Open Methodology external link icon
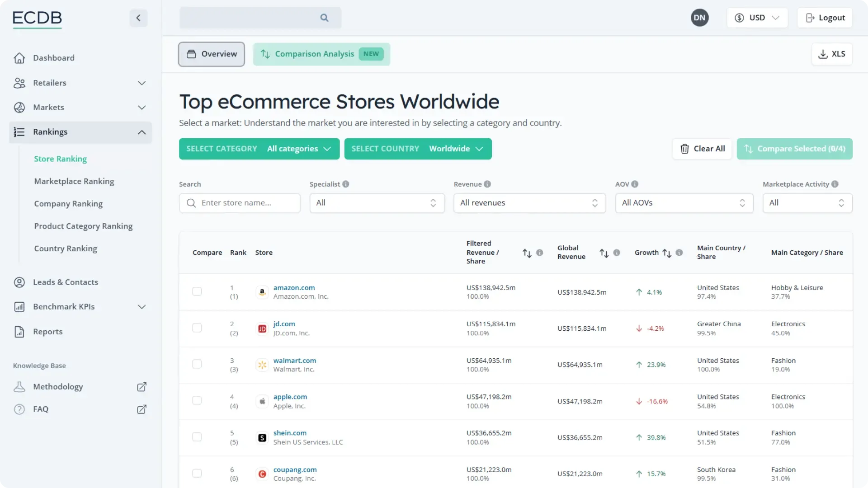This screenshot has height=488, width=868. pyautogui.click(x=142, y=387)
